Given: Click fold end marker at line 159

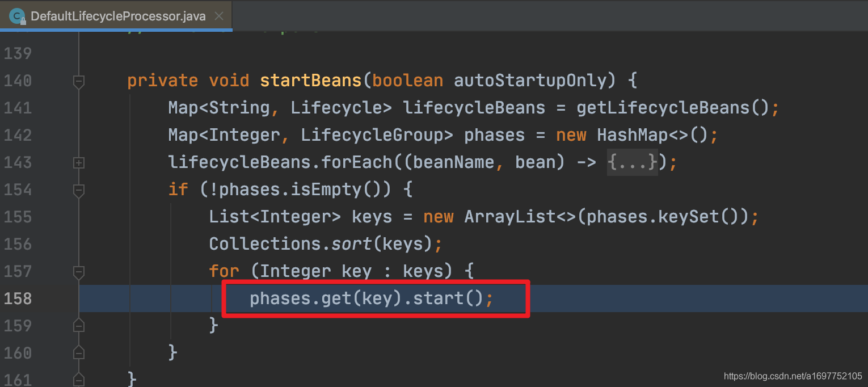Looking at the screenshot, I should 79,325.
